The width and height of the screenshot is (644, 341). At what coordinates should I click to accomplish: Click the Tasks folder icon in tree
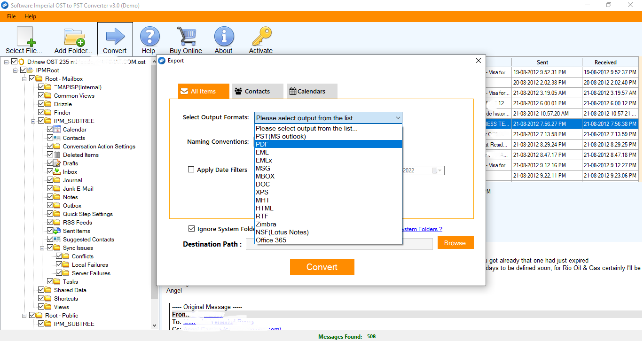[57, 282]
